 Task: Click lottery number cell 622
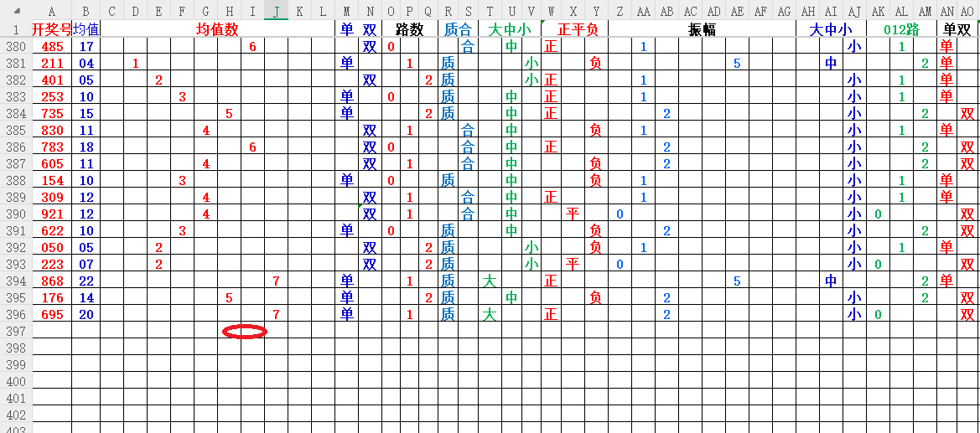click(51, 230)
